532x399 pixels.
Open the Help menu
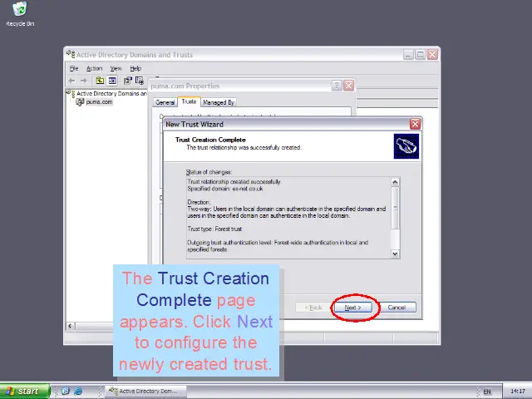[135, 68]
